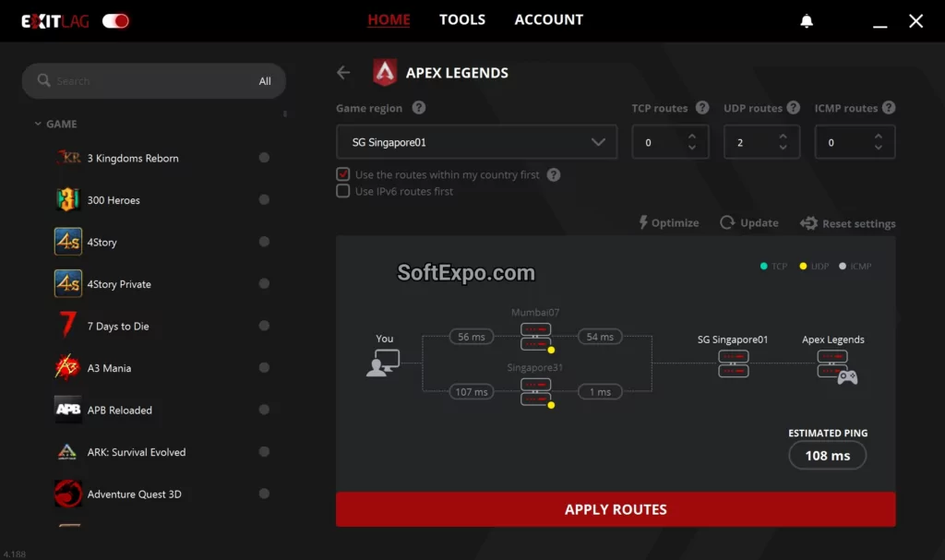Increase the UDP routes stepper value
Viewport: 945px width, 560px height.
click(x=784, y=137)
